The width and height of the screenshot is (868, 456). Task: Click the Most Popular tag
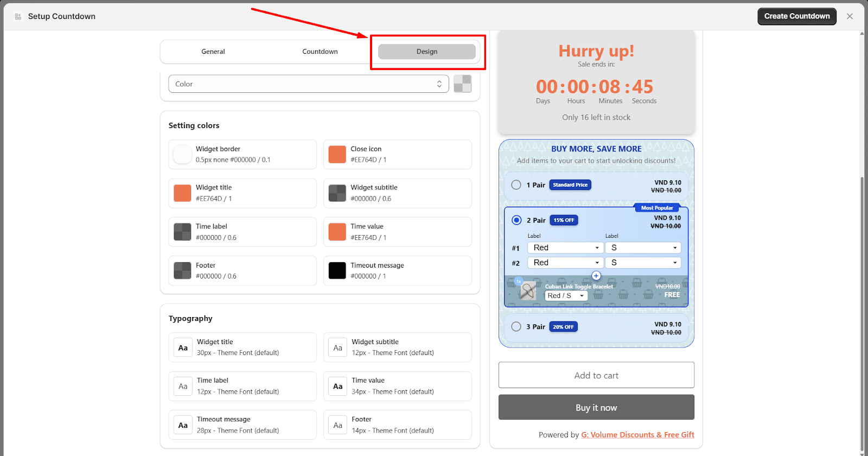(x=657, y=208)
